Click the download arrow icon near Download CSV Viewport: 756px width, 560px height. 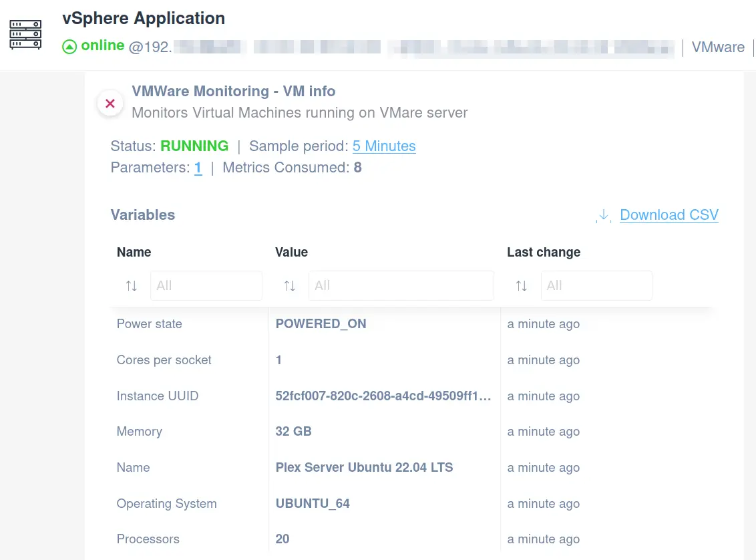click(603, 215)
